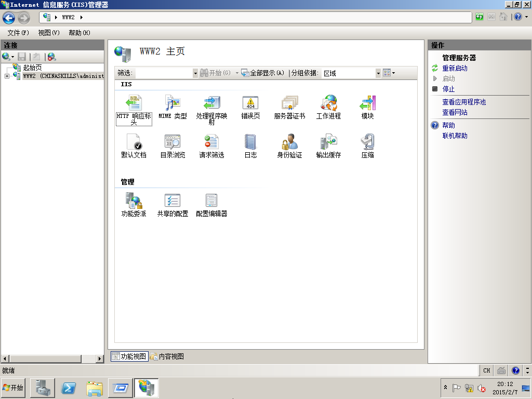Click the 停止 stop action

(448, 89)
